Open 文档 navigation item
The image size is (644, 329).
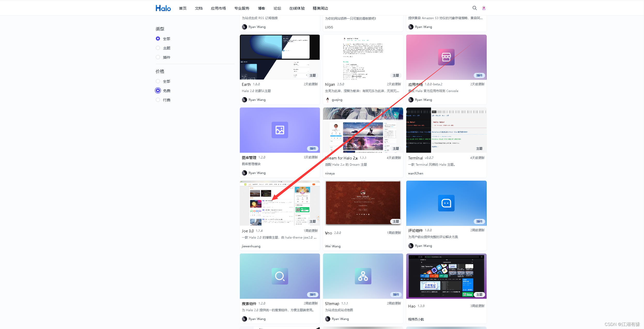click(199, 8)
